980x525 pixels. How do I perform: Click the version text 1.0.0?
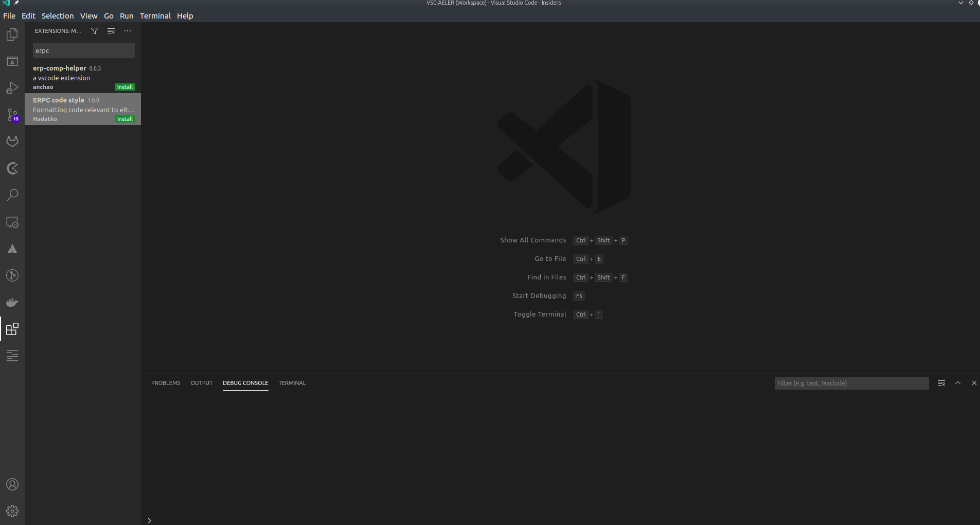point(93,100)
